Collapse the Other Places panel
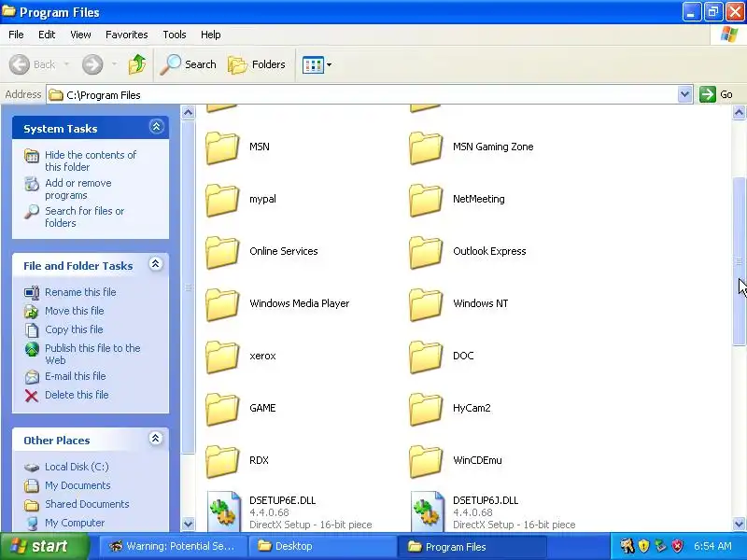This screenshot has height=560, width=747. pos(155,439)
